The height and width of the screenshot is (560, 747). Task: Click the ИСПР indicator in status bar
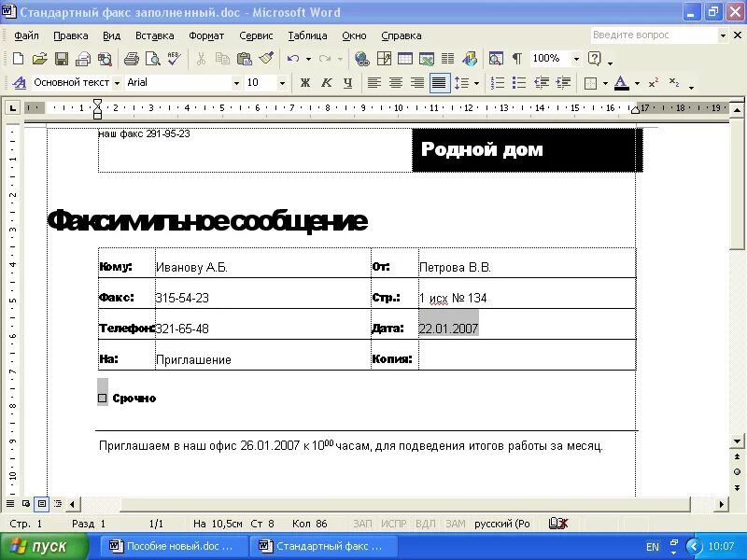tap(393, 524)
